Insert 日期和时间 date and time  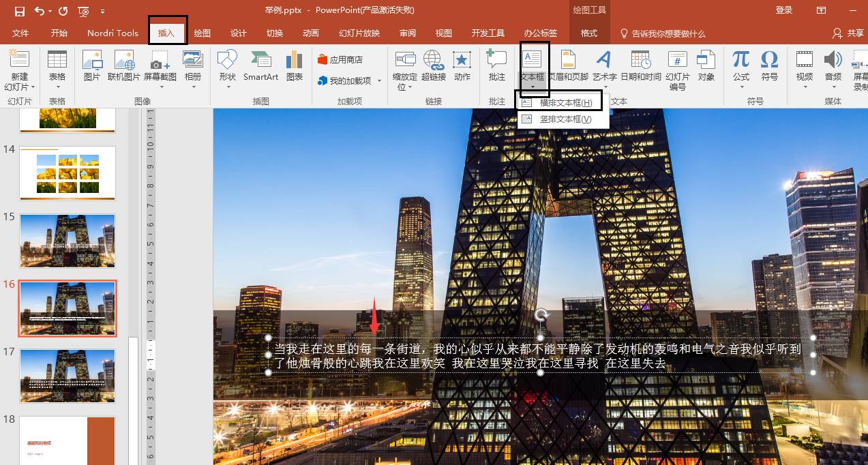coord(641,65)
